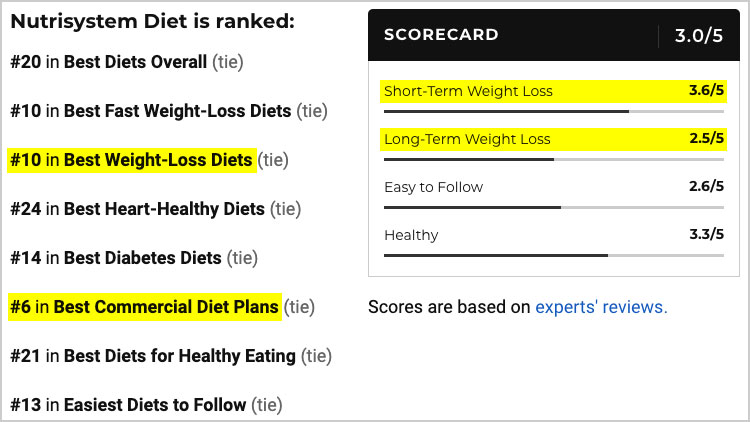Open the experts' reviews link

point(601,307)
